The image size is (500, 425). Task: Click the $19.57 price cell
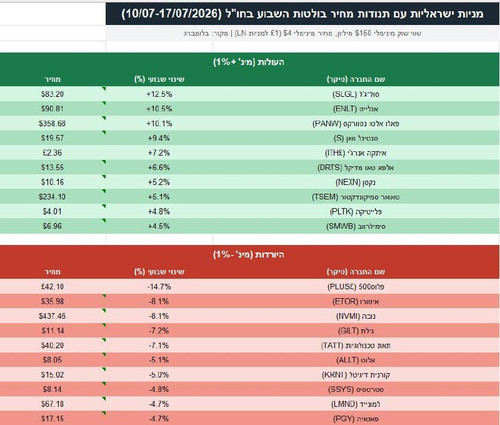53,138
